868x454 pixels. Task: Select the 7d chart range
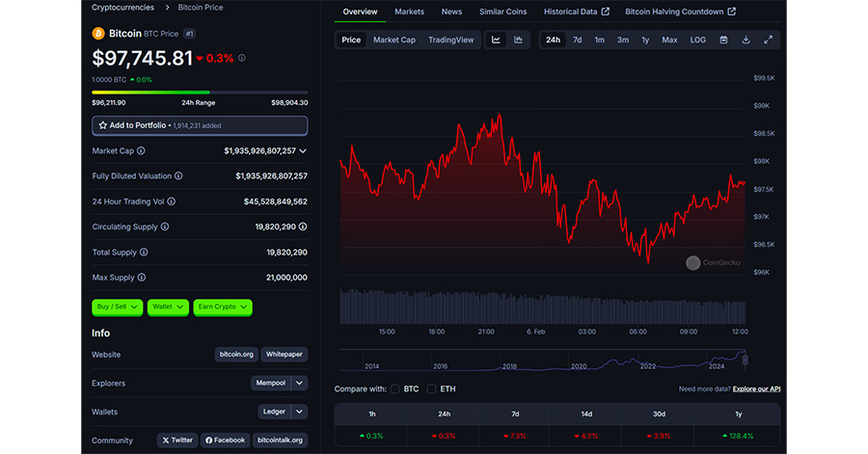pos(578,40)
